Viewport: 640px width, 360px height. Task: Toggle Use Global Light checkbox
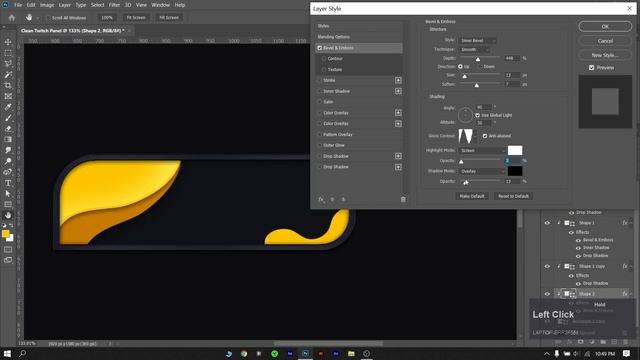478,116
